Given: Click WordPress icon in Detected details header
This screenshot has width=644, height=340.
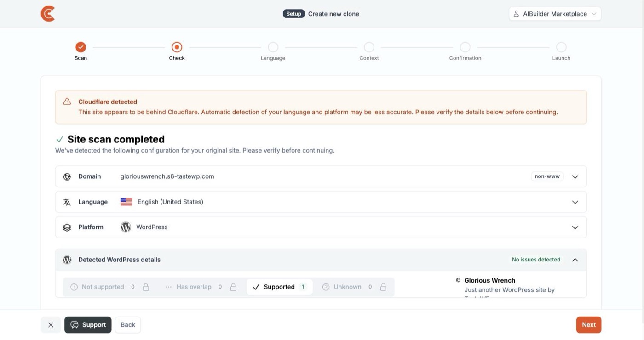Looking at the screenshot, I should (67, 260).
